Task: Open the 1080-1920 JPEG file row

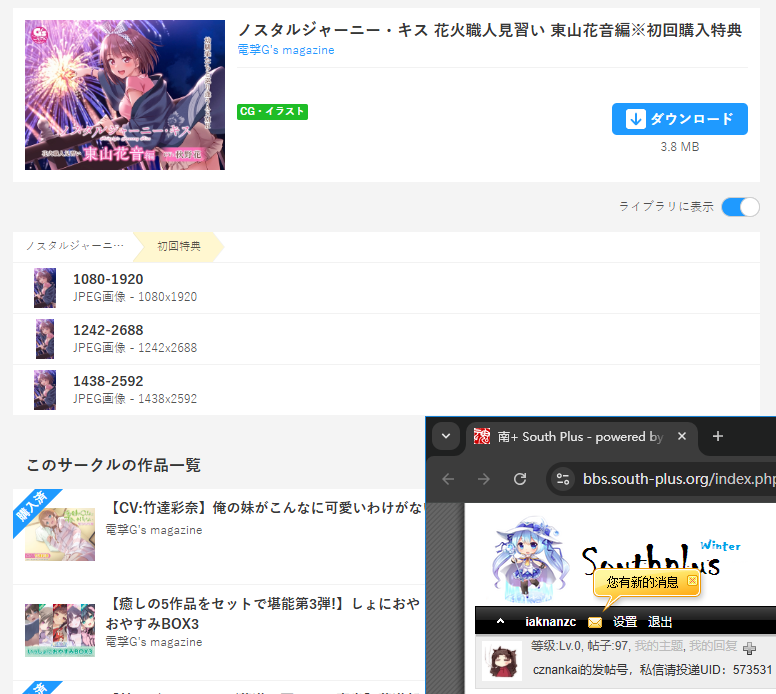Action: (x=386, y=288)
